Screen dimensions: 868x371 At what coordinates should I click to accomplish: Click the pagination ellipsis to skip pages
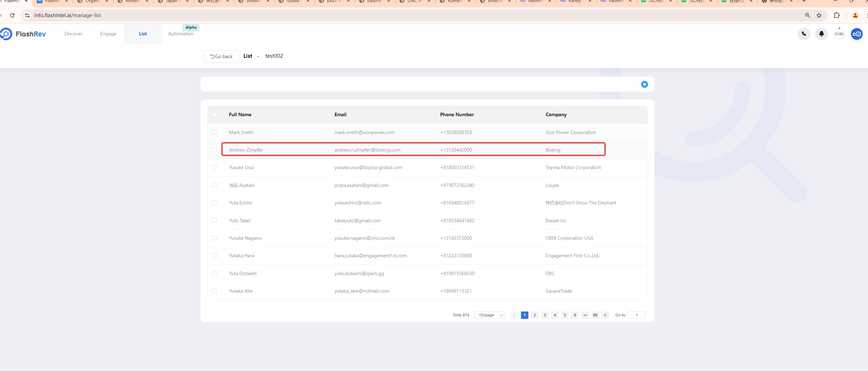[x=585, y=315]
